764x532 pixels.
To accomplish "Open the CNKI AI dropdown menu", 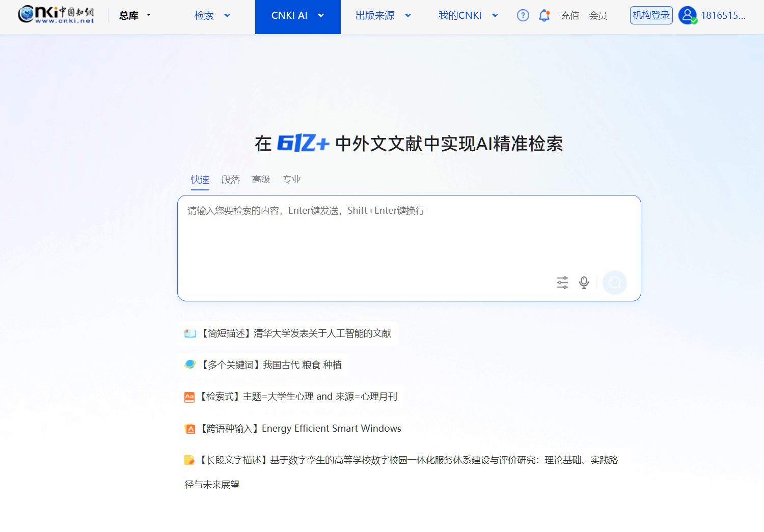I will pyautogui.click(x=297, y=15).
